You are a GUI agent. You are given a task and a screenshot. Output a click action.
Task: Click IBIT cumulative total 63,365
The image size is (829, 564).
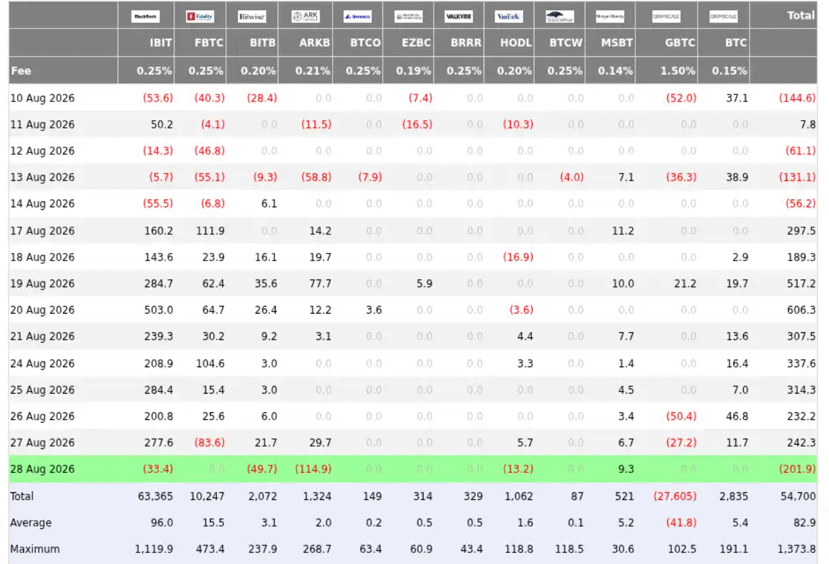(155, 496)
